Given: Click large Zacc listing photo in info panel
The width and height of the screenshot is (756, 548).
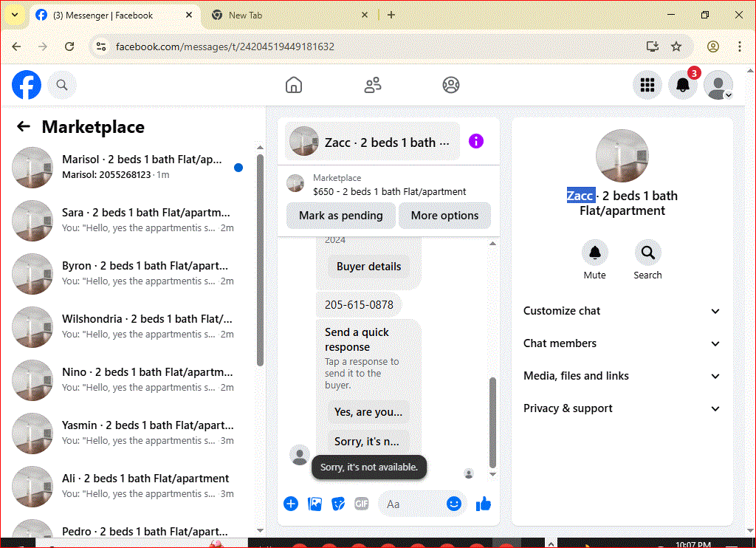Looking at the screenshot, I should (622, 156).
